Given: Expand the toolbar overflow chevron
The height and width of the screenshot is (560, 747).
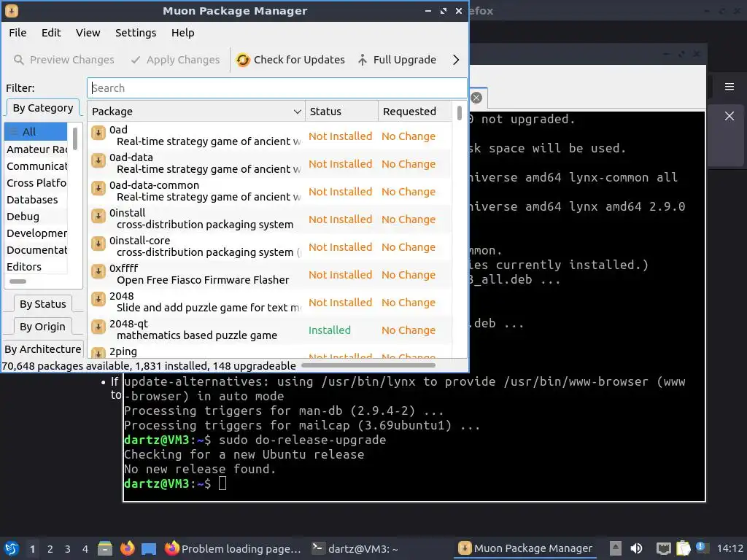Looking at the screenshot, I should (456, 60).
